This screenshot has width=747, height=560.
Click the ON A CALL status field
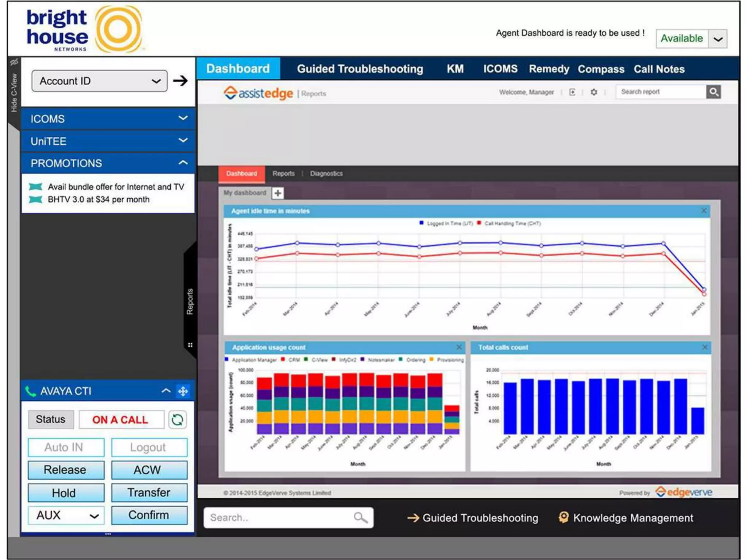121,420
